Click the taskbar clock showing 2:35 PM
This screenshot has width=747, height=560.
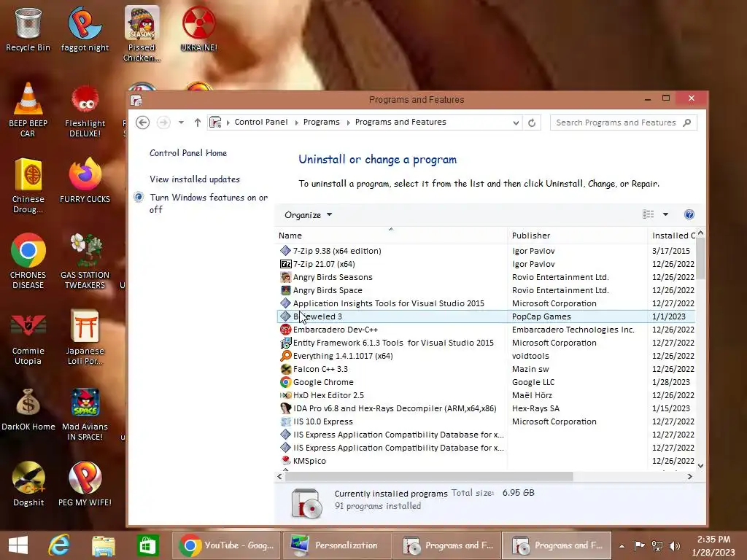click(x=713, y=545)
